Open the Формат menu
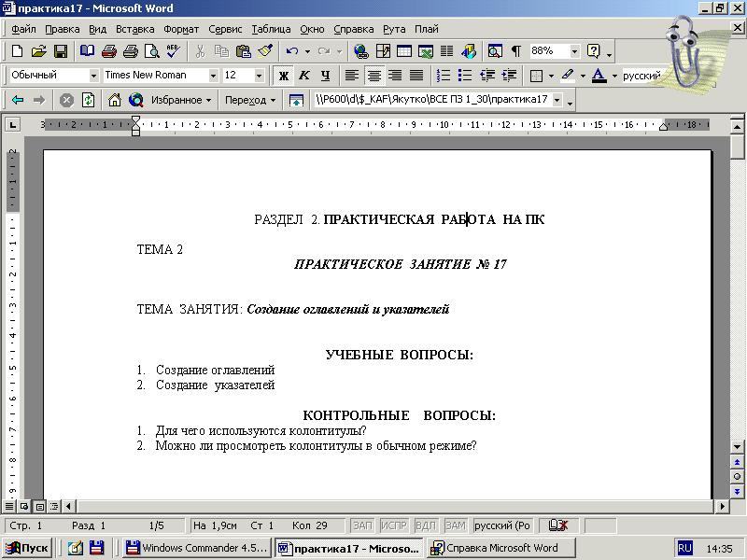747x560 pixels. pos(181,29)
